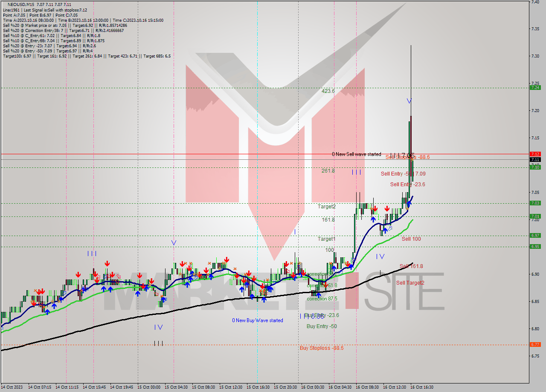The width and height of the screenshot is (546, 392).
Task: Select the 'correction 87.5' label
Action: pyautogui.click(x=322, y=299)
